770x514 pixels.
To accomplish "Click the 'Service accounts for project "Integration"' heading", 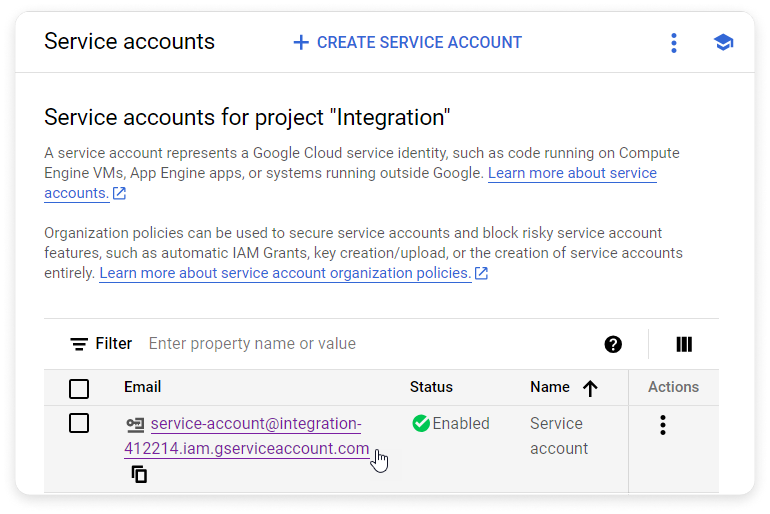I will [x=247, y=118].
